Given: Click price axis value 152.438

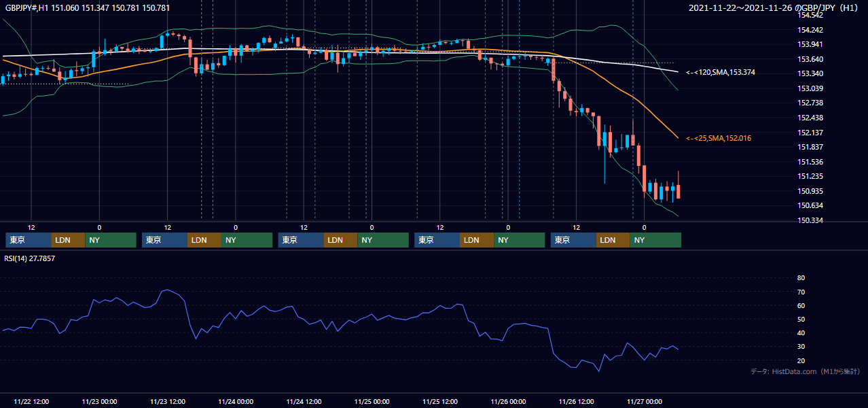Looking at the screenshot, I should point(810,118).
